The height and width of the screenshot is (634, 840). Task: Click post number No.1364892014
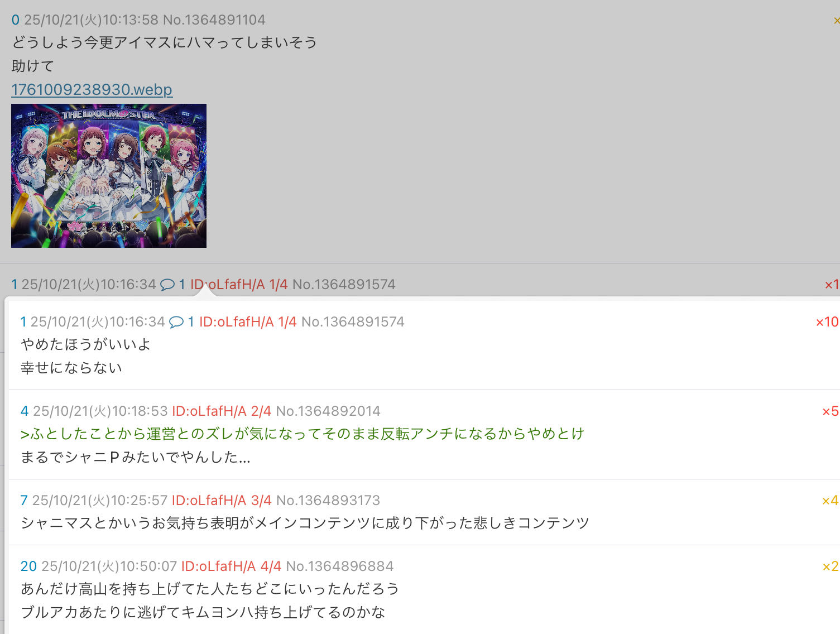tap(328, 411)
